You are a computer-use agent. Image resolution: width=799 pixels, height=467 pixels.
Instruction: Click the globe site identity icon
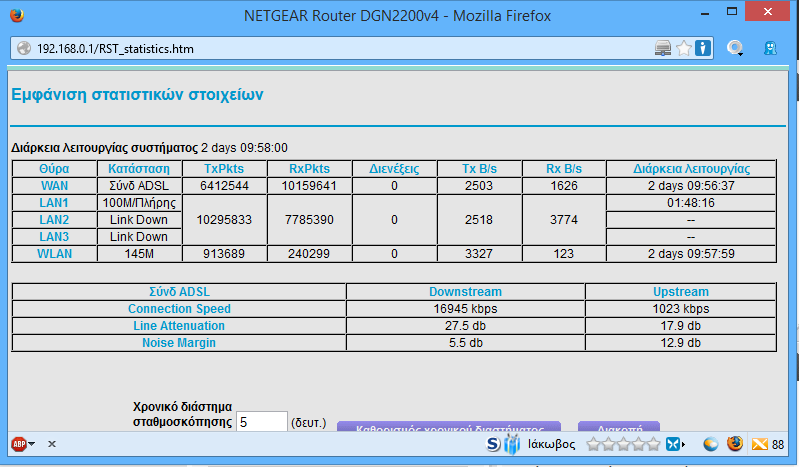(x=23, y=48)
